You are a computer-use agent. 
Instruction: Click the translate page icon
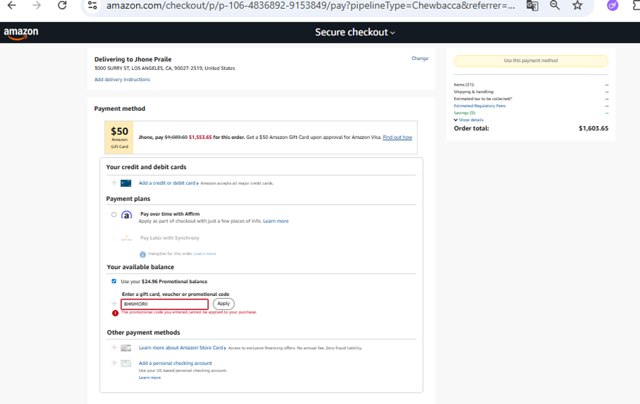532,6
